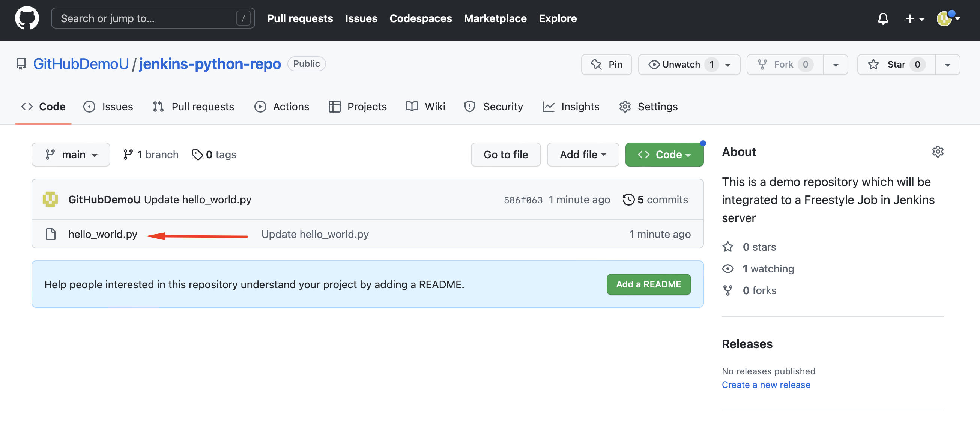Expand the Add file dropdown
980x424 pixels.
[x=582, y=155]
